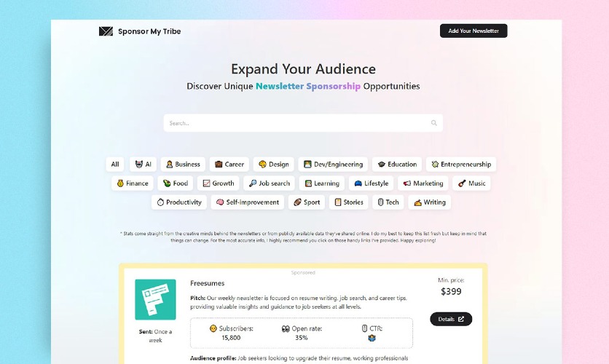Image resolution: width=609 pixels, height=364 pixels.
Task: Click the magnifier icon in search bar
Action: (x=434, y=123)
